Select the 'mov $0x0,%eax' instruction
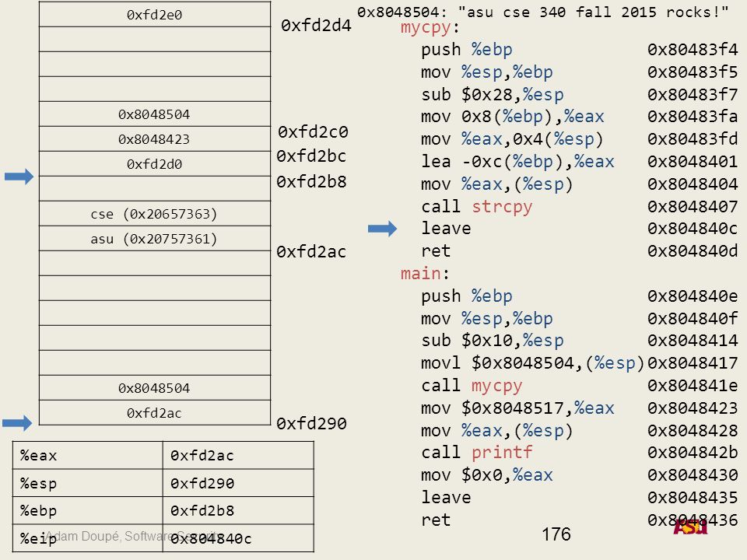747x560 pixels. coord(487,474)
